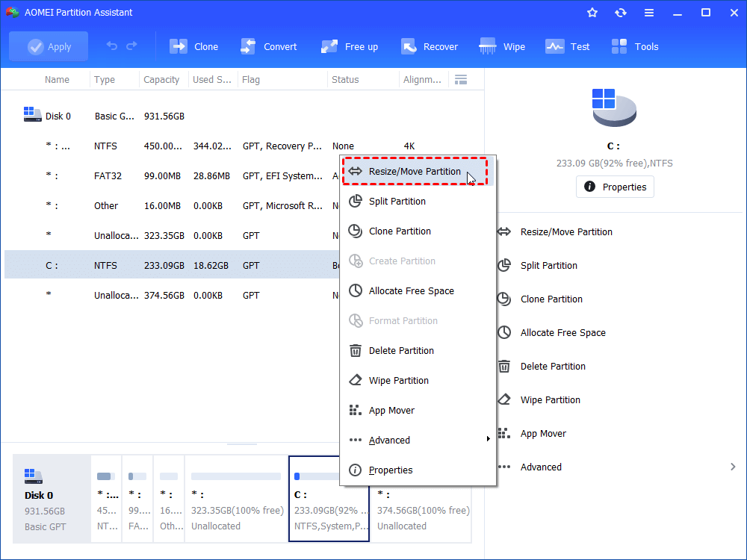The image size is (747, 560).
Task: Click the Apply button
Action: pos(48,46)
